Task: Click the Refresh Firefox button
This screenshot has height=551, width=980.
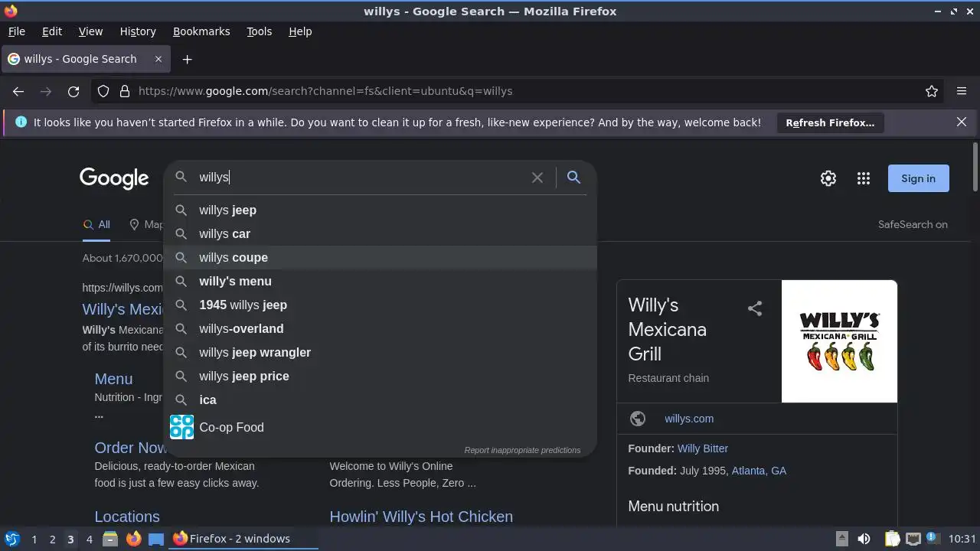Action: [x=830, y=122]
